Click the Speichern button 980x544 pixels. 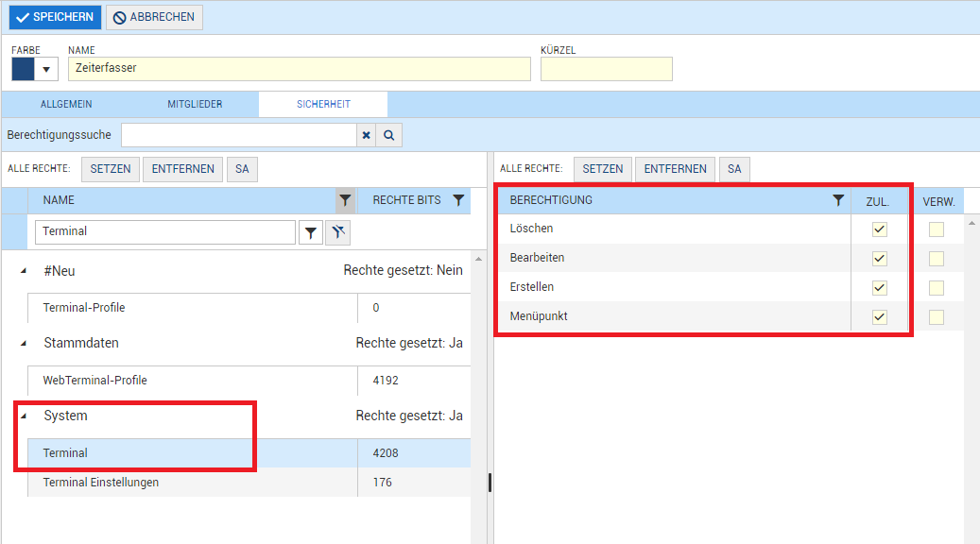55,17
